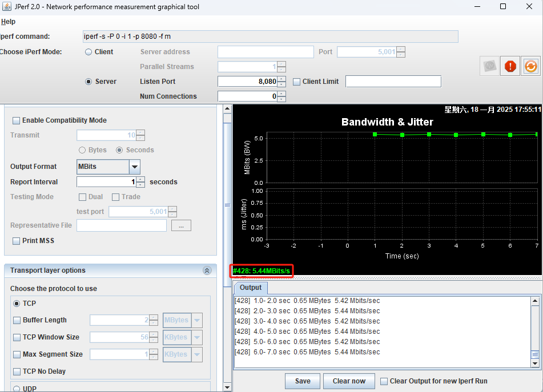Screen dimensions: 543x392
Task: Click into the Client Limit text field
Action: coord(393,82)
